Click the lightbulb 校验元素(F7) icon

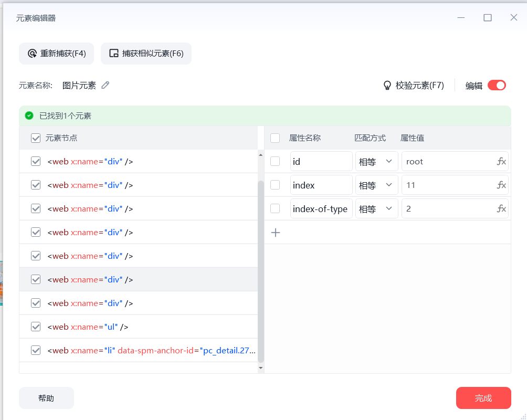tap(387, 85)
